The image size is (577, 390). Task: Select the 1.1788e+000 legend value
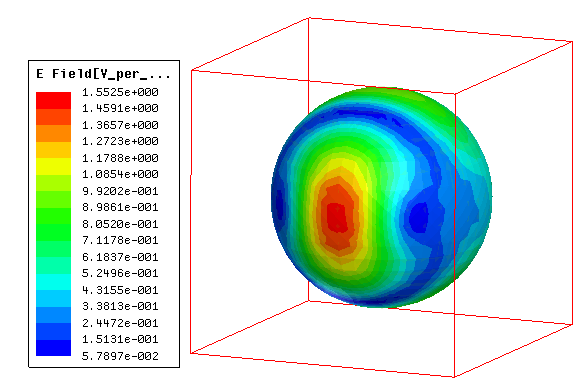pyautogui.click(x=120, y=158)
